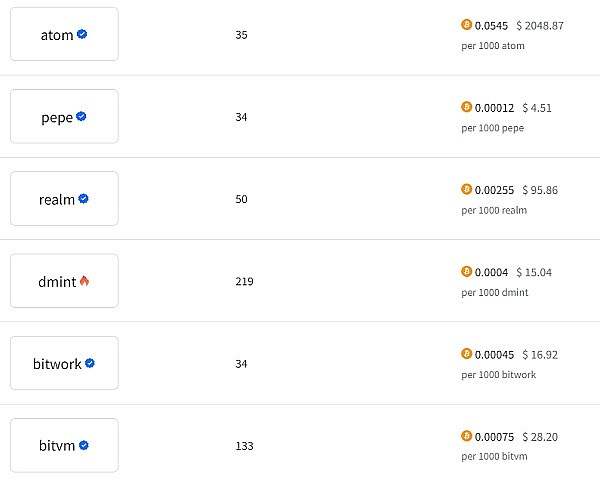This screenshot has width=600, height=480.
Task: Click the dmint count value 219
Action: point(244,281)
